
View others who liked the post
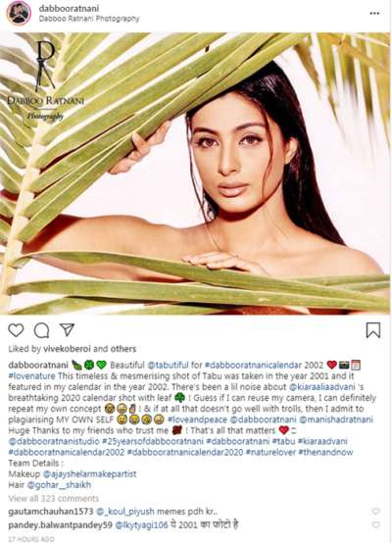point(123,349)
